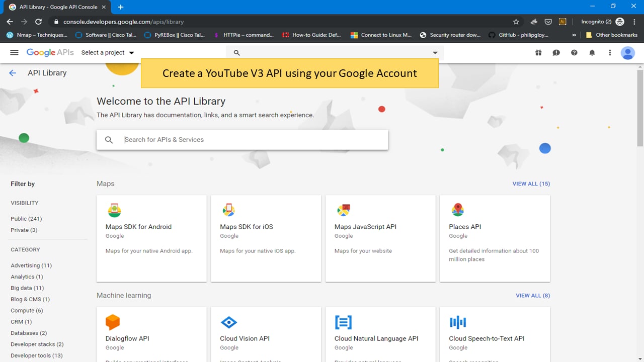Filter by Public (241) visibility

click(x=26, y=219)
